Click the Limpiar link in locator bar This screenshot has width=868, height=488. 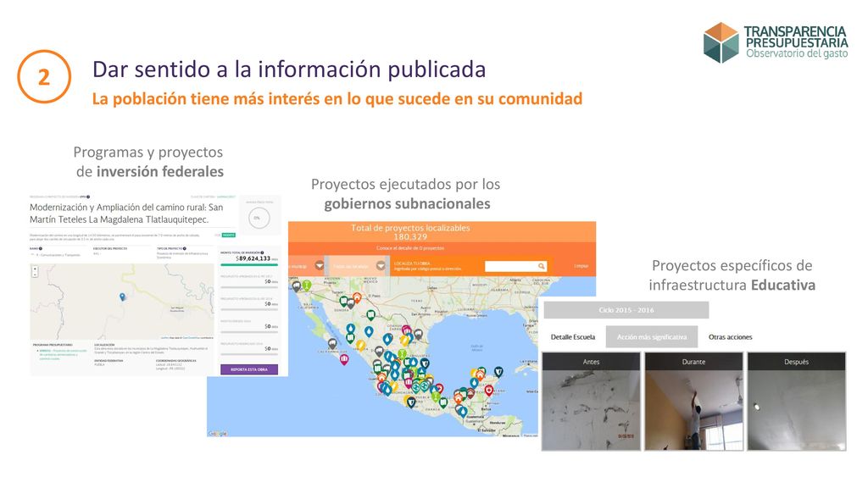click(x=581, y=266)
